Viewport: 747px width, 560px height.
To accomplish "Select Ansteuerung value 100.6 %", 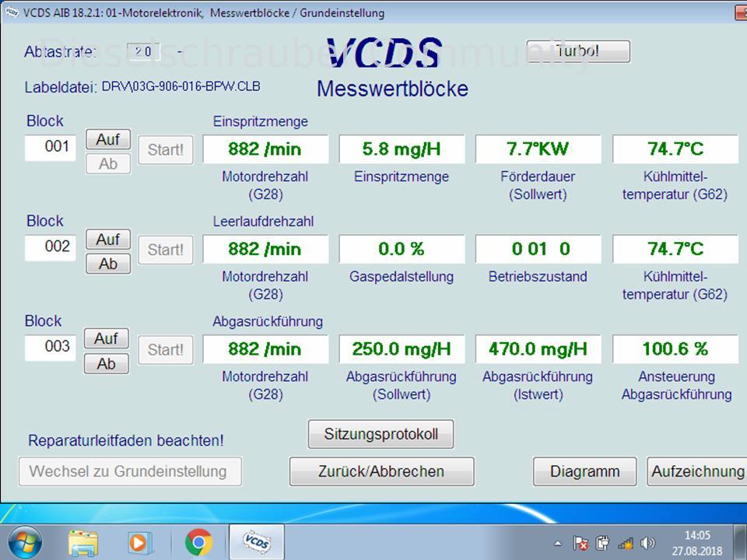I will [675, 349].
